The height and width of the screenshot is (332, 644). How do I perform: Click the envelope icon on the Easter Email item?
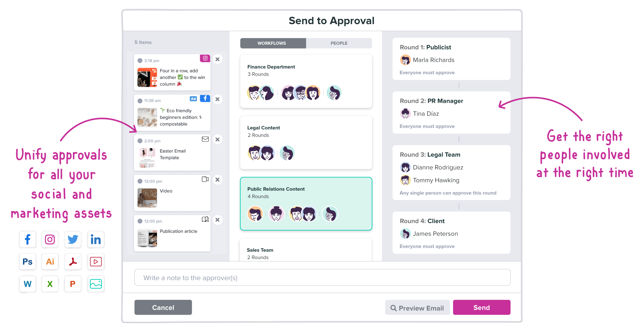(205, 139)
